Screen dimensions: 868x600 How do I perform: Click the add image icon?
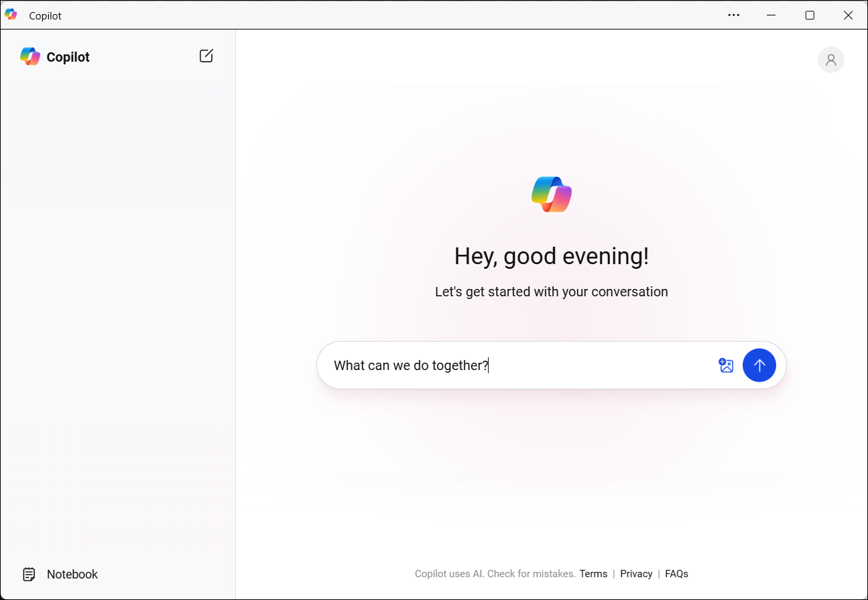tap(726, 365)
